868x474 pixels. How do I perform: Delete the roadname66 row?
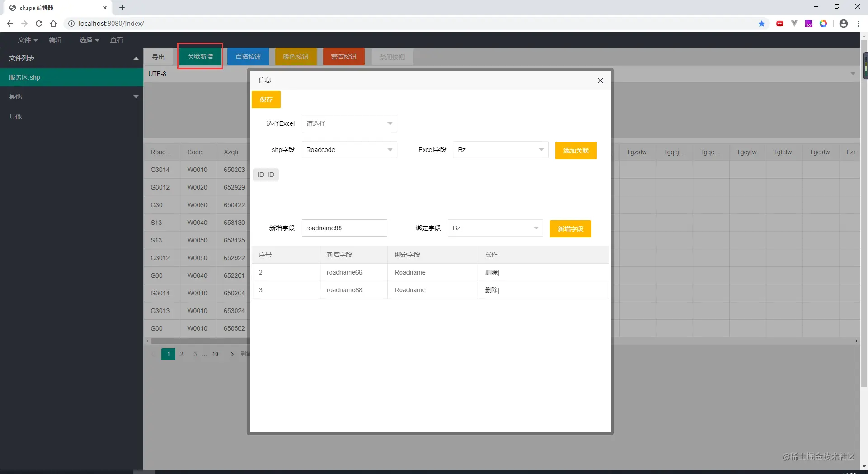pyautogui.click(x=491, y=272)
